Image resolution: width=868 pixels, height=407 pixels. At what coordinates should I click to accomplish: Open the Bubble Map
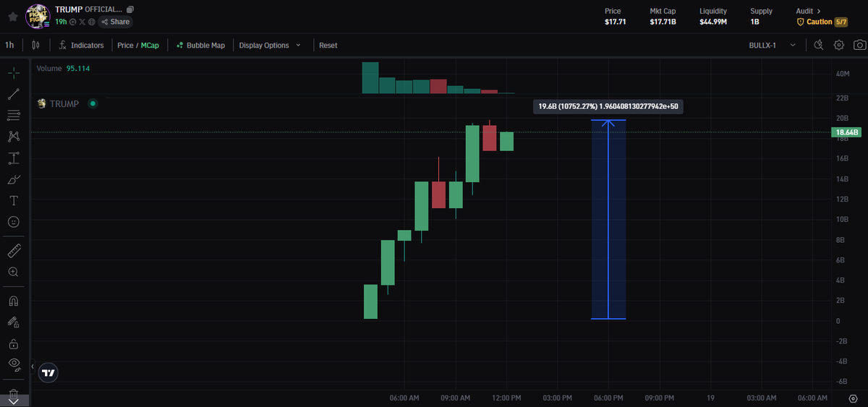[200, 45]
